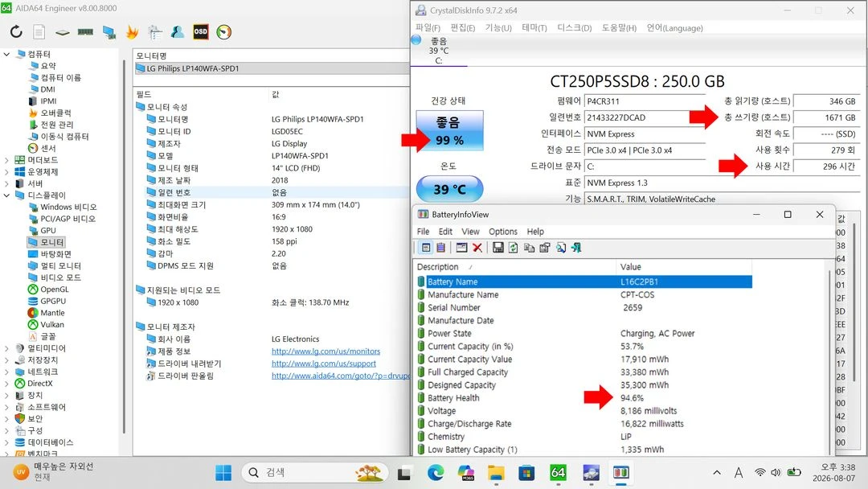Click BatteryInfoView green refresh icon
868x489 pixels.
coord(513,248)
